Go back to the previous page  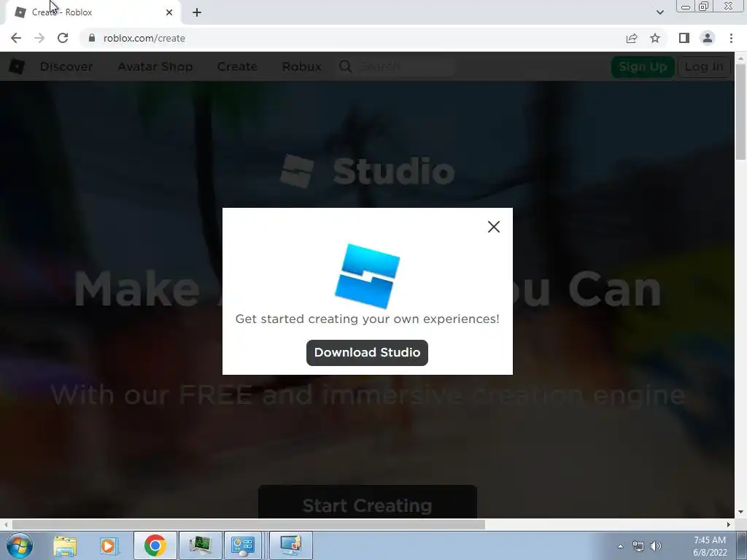click(16, 38)
